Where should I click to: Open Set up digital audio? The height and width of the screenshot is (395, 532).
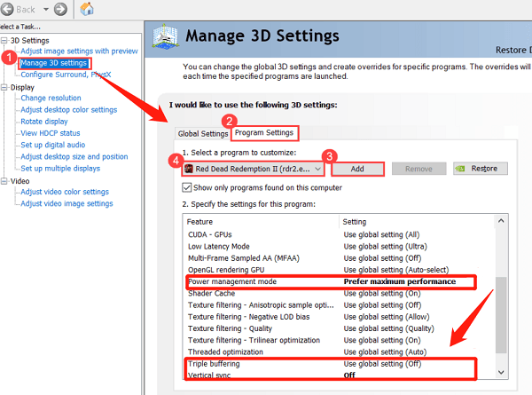[x=53, y=145]
